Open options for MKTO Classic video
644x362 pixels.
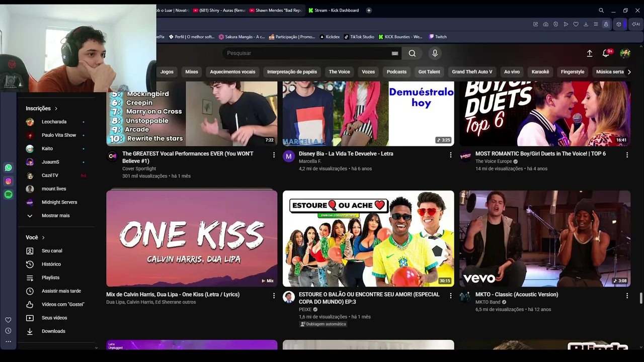pos(627,296)
